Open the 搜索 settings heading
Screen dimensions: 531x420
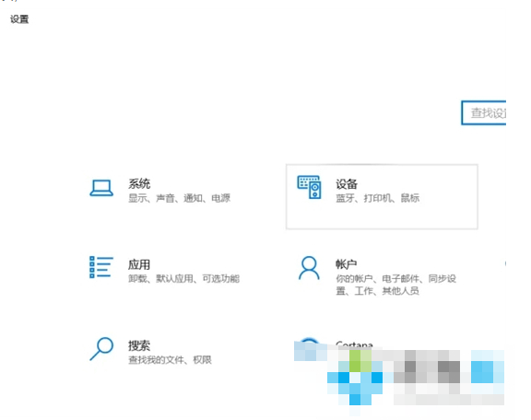tap(139, 345)
